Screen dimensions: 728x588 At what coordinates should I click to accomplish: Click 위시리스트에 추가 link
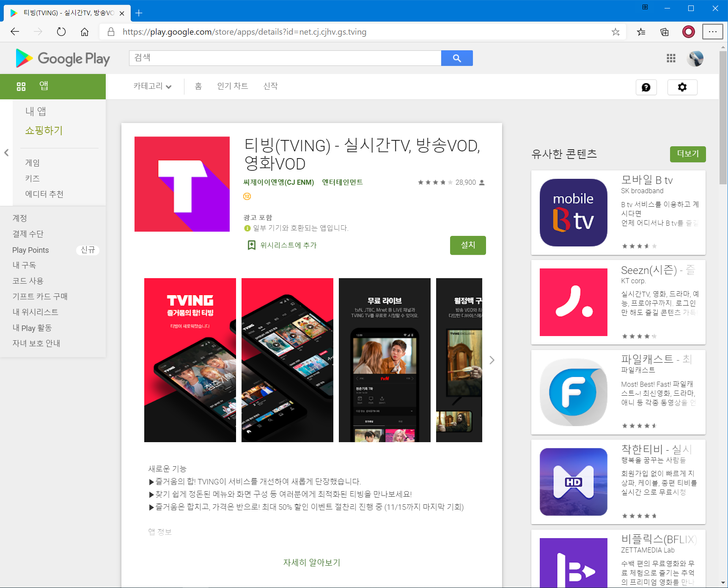(x=288, y=245)
